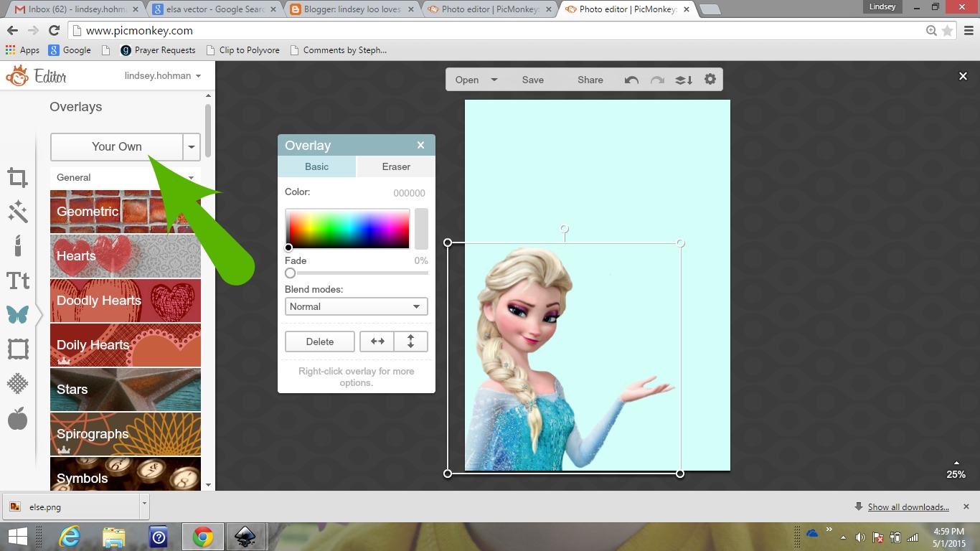Open the Prayer Requests bookmark
The image size is (980, 551).
coord(158,50)
